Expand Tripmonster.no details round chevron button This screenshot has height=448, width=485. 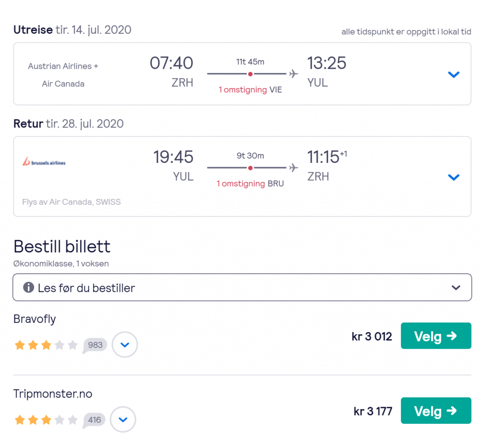point(123,420)
